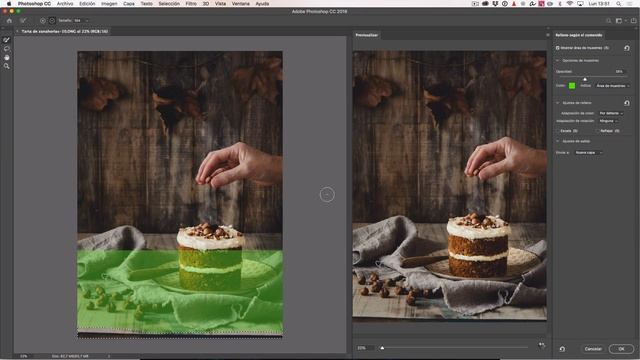Open Adaptación de color dropdown
Viewport: 640px width, 360px height.
coord(611,113)
